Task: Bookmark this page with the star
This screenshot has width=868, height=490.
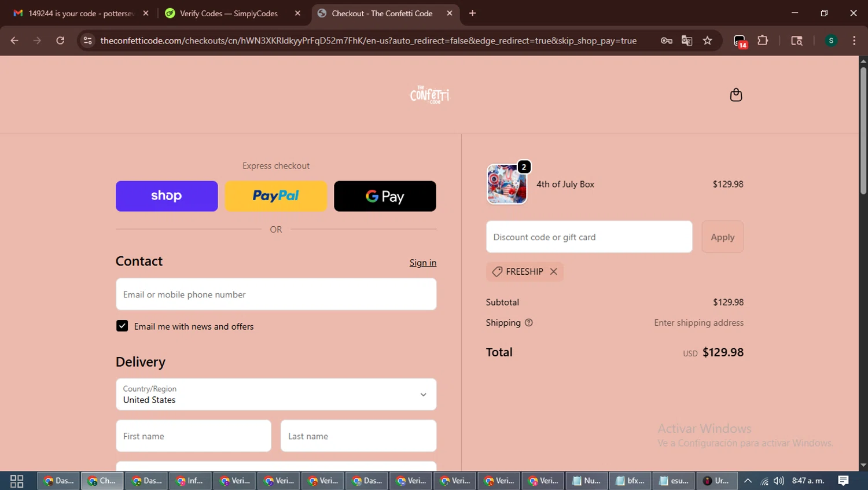Action: pos(707,40)
